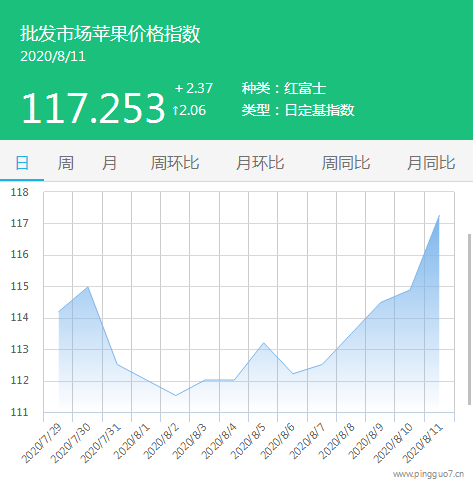Click the 种类：红富士 variety label
Image resolution: width=473 pixels, height=485 pixels.
pos(284,88)
